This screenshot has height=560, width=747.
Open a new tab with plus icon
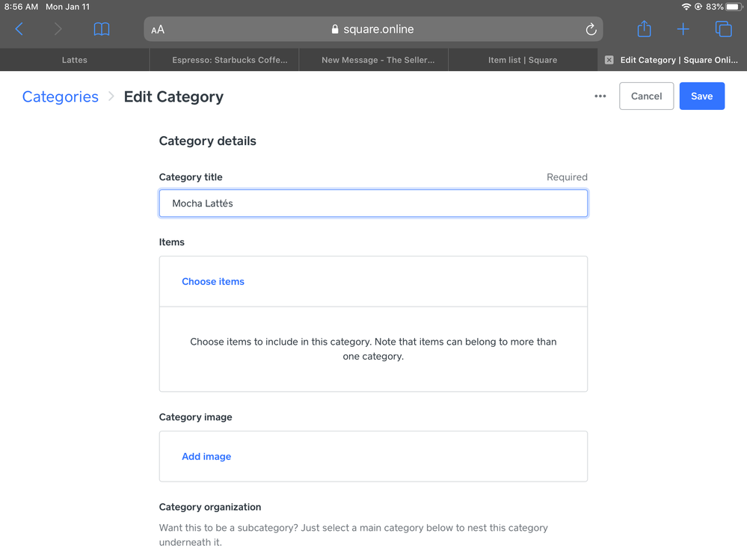tap(683, 29)
